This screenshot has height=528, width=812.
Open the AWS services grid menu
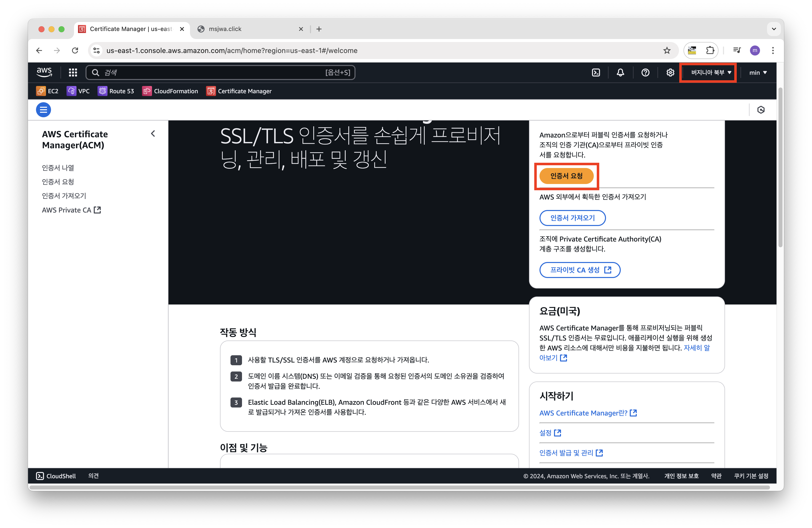coord(73,72)
